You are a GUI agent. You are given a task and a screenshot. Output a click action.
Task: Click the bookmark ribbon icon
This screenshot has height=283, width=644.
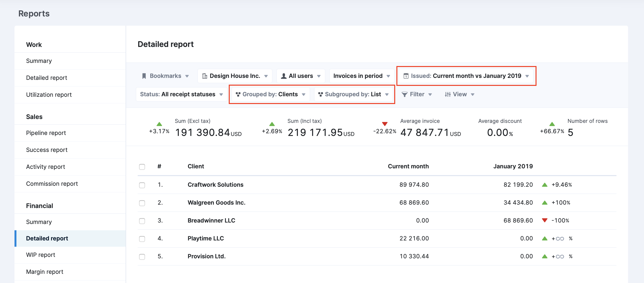click(144, 76)
